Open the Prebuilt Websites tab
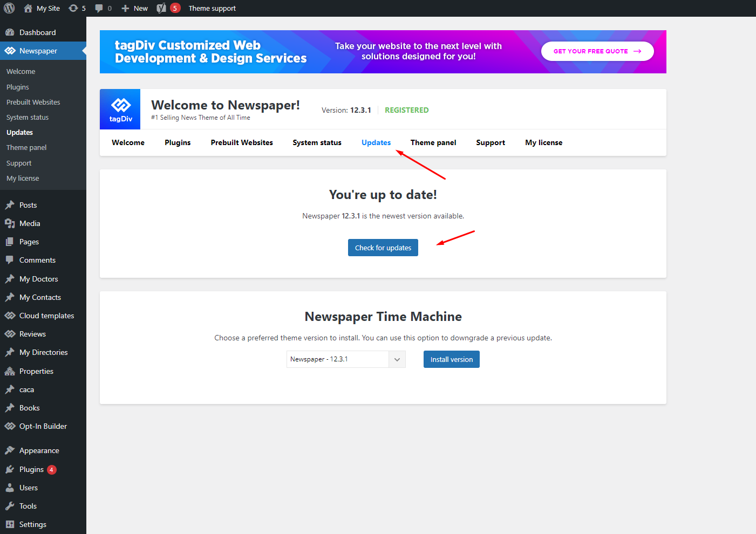The image size is (756, 534). click(242, 142)
